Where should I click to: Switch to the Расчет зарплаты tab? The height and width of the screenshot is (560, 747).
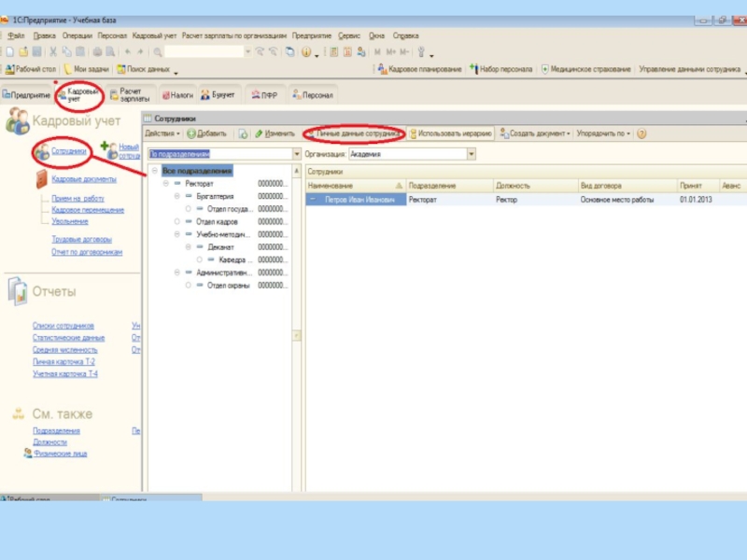point(130,94)
